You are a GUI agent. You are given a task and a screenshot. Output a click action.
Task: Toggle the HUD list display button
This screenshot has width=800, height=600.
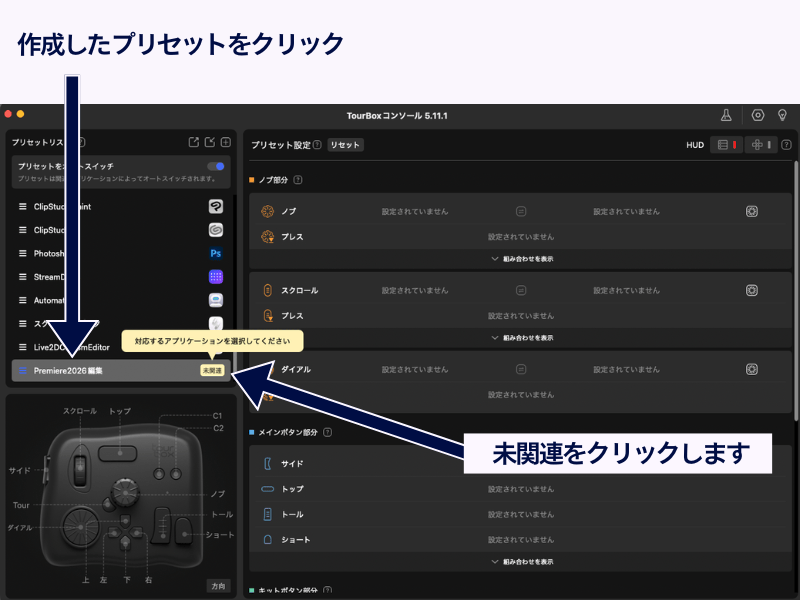pyautogui.click(x=727, y=145)
